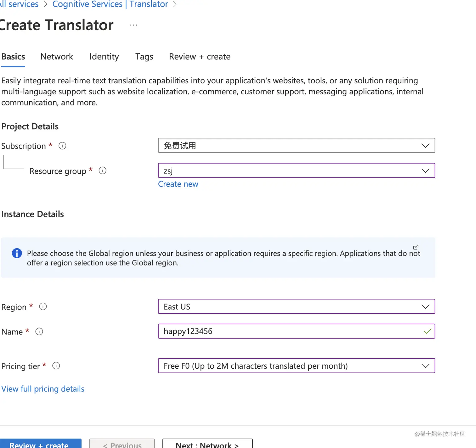Screen dimensions: 476x448
Task: Click the Project Details heading
Action: (x=30, y=126)
